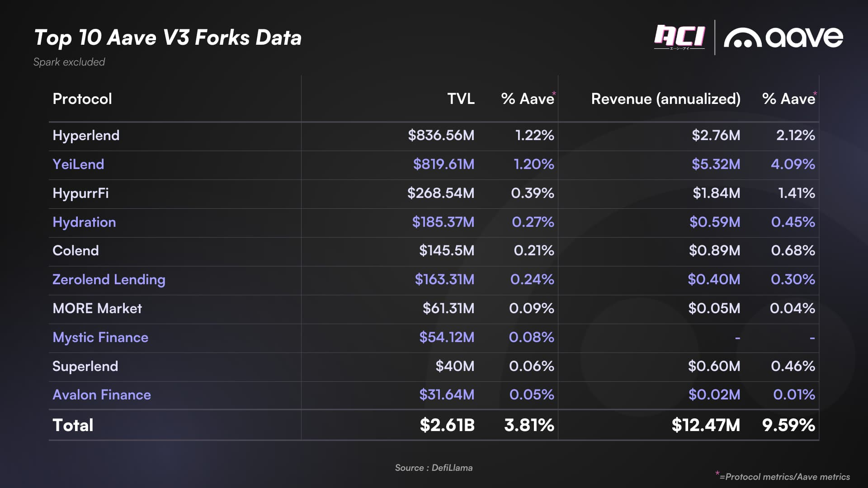Click the Top 10 Aave V3 Forks Data title
Viewport: 868px width, 488px height.
pyautogui.click(x=168, y=38)
